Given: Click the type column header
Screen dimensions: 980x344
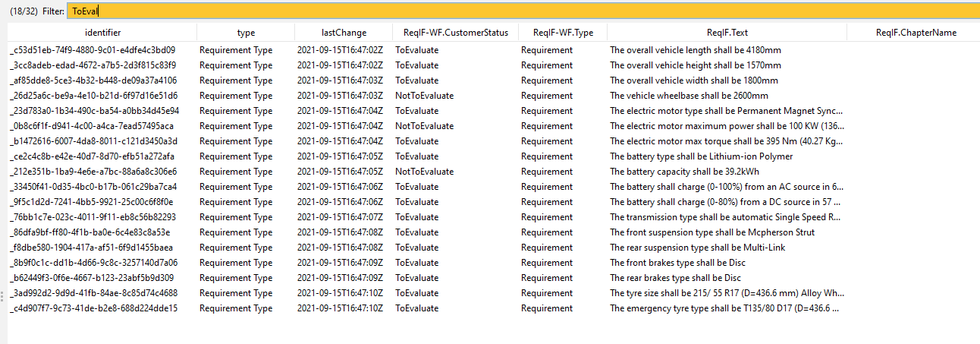Looking at the screenshot, I should (x=246, y=33).
